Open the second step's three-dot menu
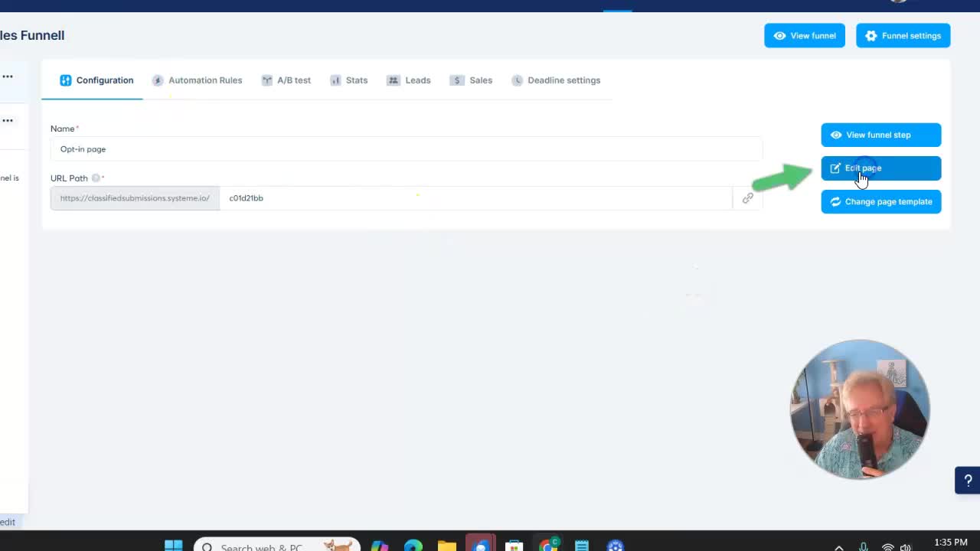 8,120
